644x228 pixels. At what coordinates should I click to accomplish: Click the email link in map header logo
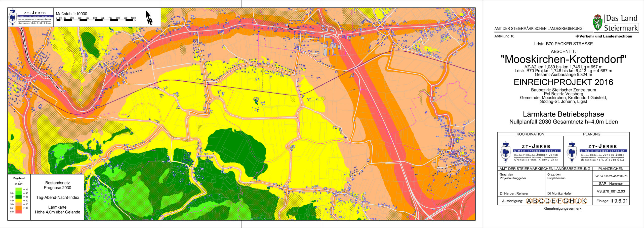(x=35, y=16)
